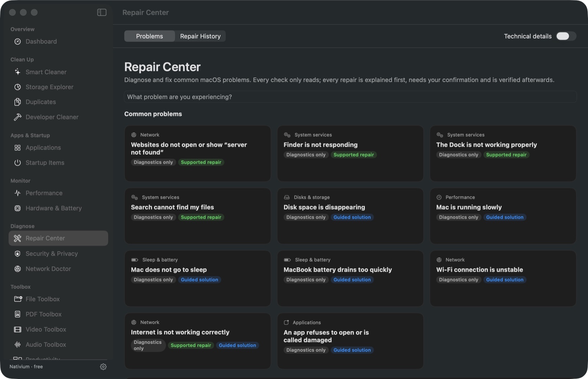Click the Performance pulse icon
Image resolution: width=588 pixels, height=379 pixels.
point(17,193)
